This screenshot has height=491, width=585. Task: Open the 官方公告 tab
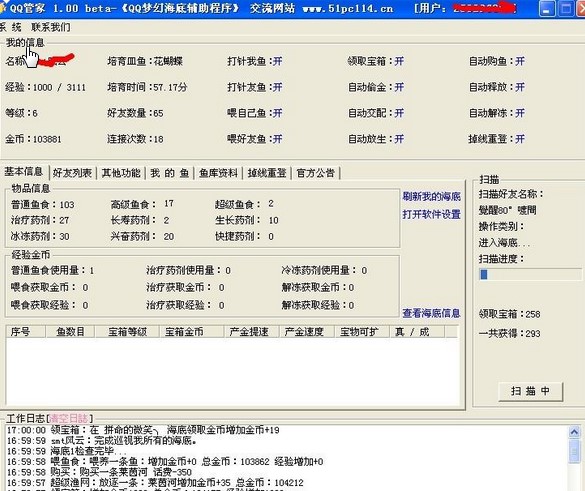pos(316,173)
